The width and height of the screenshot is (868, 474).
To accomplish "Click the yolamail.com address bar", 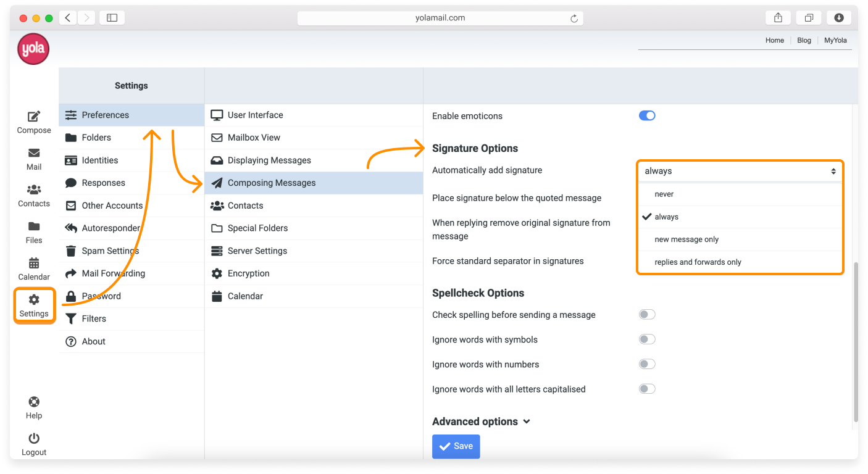I will coord(440,18).
